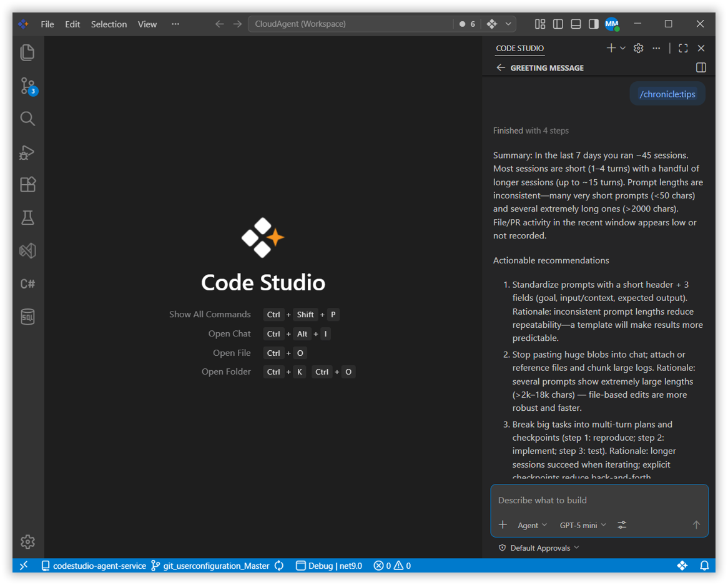Open the View menu

tap(147, 24)
